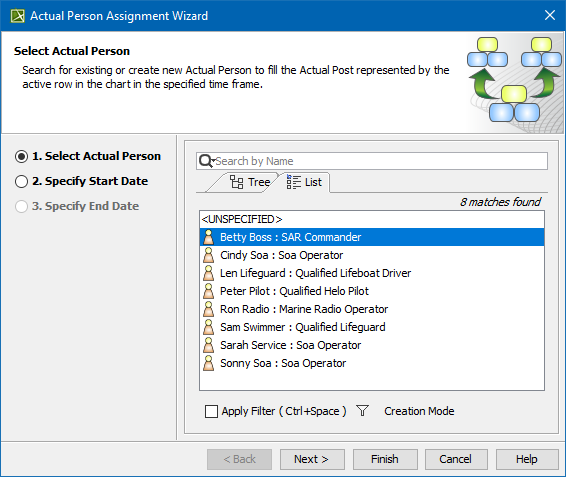Click the Cancel button
566x477 pixels.
456,459
